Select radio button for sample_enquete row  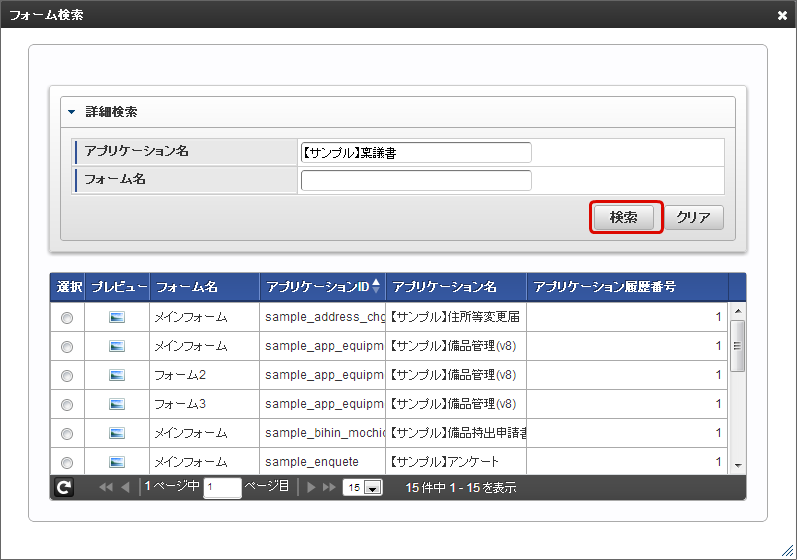pos(67,463)
